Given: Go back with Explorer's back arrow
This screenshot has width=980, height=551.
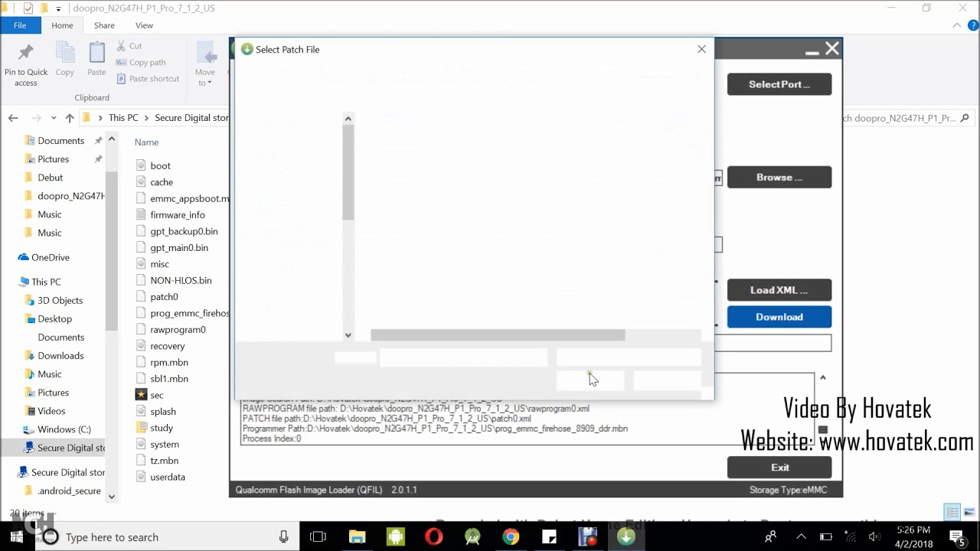Looking at the screenshot, I should point(13,118).
